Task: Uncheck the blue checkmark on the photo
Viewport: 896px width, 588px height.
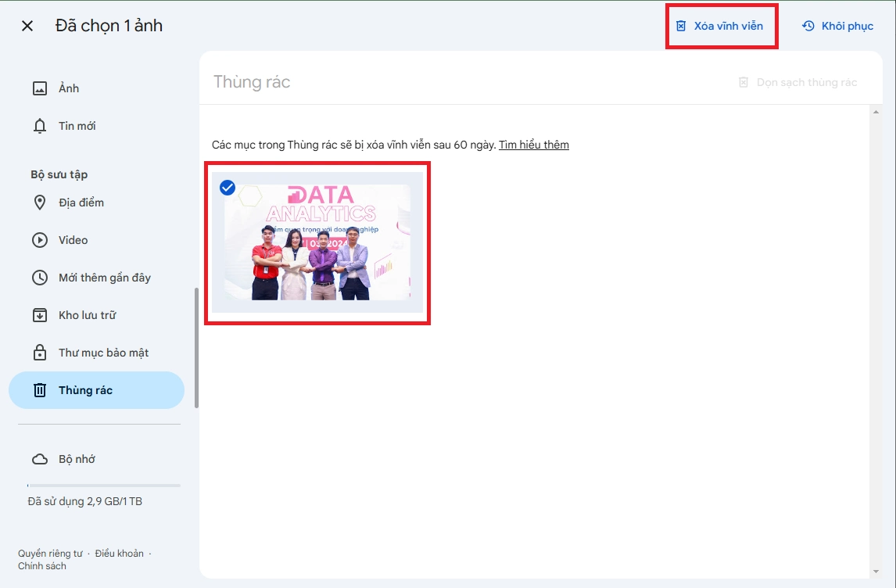Action: tap(228, 188)
